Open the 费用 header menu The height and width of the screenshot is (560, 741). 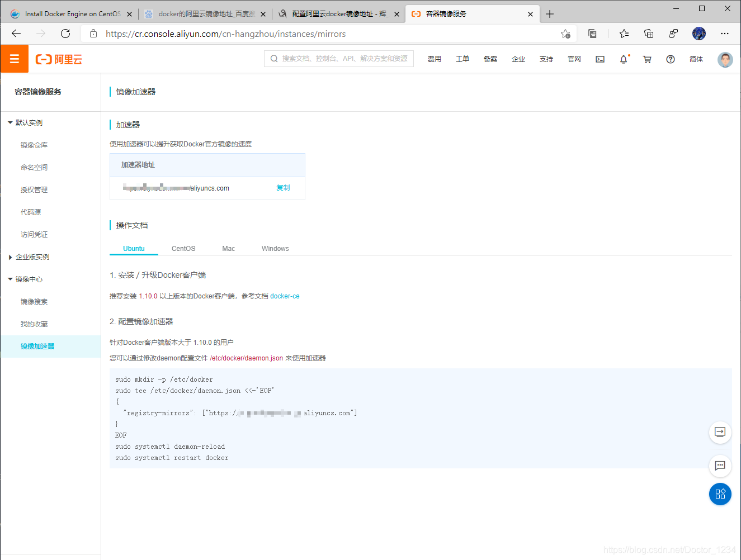click(435, 59)
